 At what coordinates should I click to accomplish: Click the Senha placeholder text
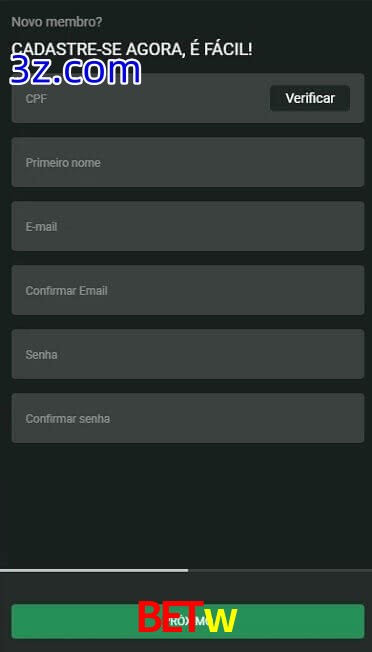click(42, 355)
